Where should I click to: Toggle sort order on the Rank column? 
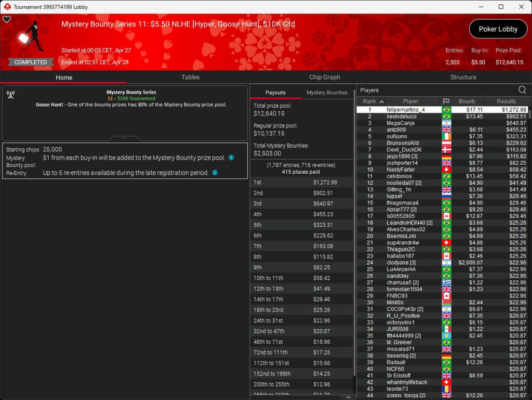click(373, 101)
